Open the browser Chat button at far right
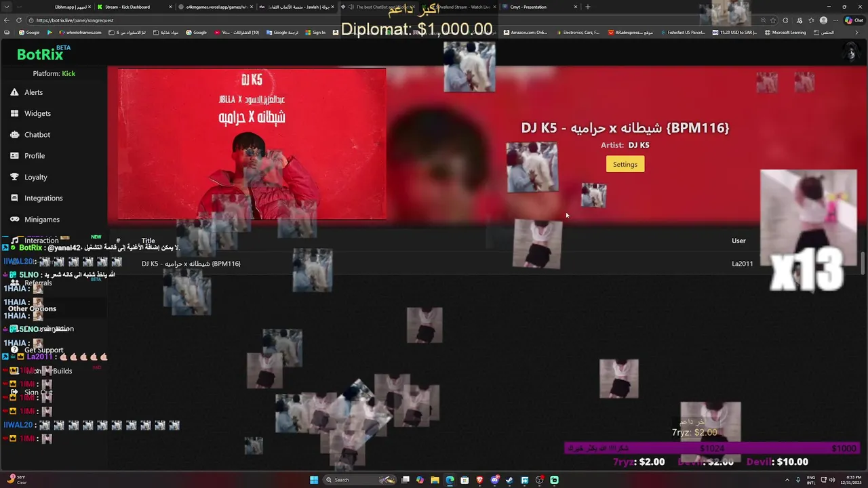 [854, 20]
